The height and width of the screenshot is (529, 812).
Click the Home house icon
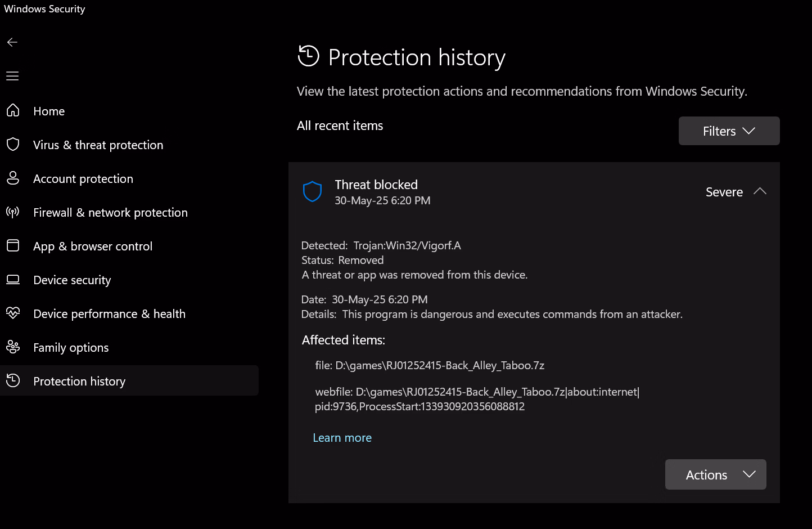click(13, 111)
